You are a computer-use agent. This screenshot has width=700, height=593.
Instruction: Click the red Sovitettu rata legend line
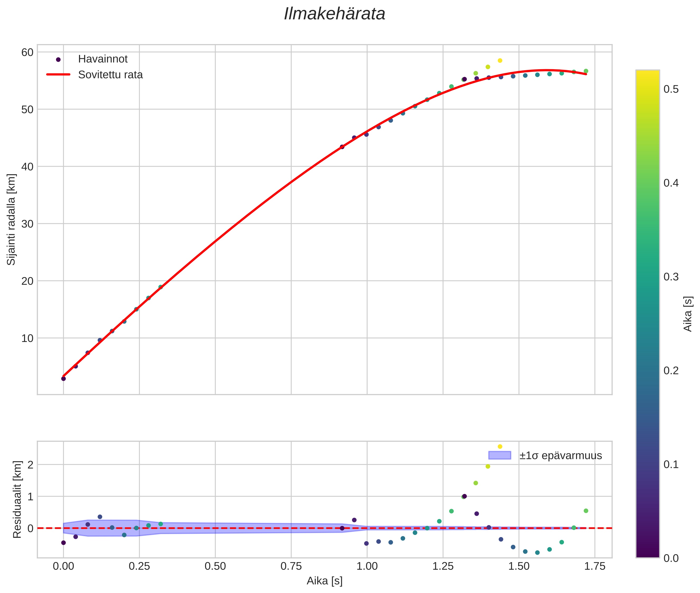[58, 75]
